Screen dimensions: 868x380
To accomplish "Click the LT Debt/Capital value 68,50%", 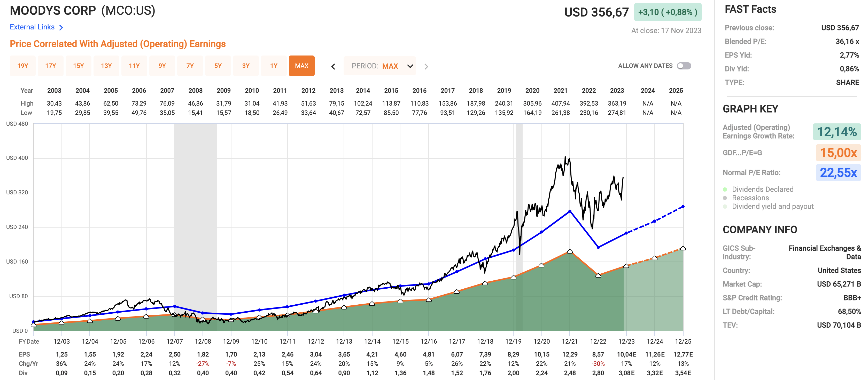I will [x=849, y=312].
